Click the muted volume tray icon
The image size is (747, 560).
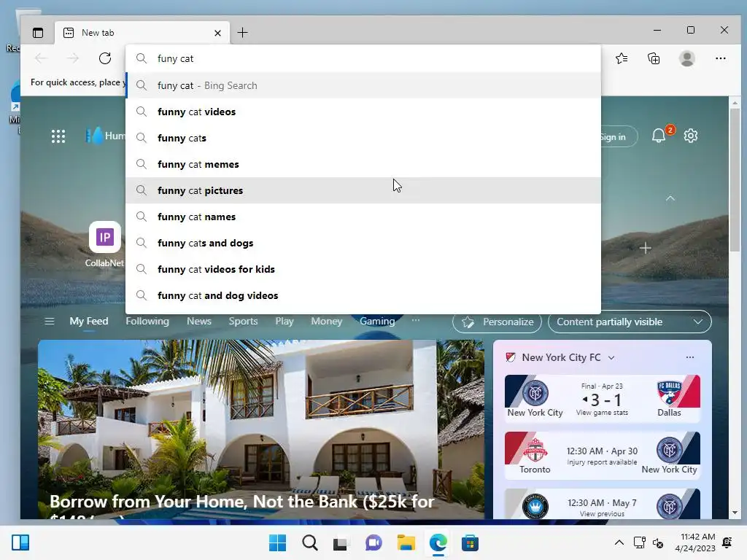tap(658, 542)
